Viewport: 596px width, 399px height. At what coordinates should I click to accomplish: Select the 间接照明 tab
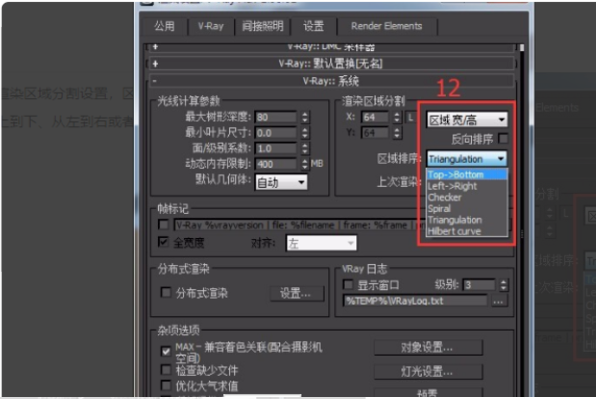click(263, 26)
